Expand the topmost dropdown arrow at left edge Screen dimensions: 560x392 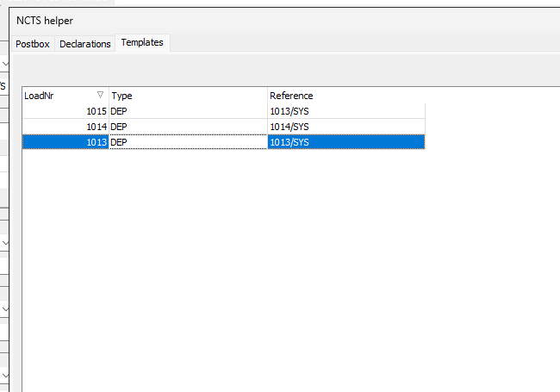tap(4, 65)
